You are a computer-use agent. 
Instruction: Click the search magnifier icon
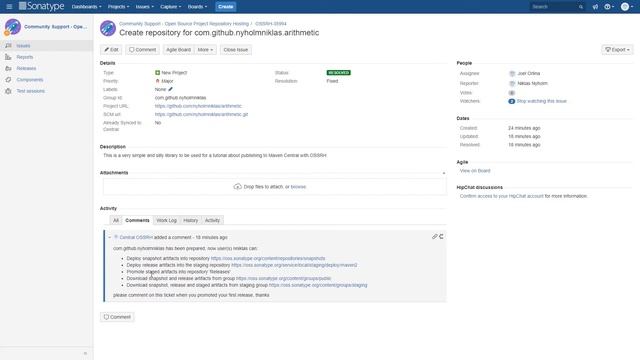tap(581, 7)
